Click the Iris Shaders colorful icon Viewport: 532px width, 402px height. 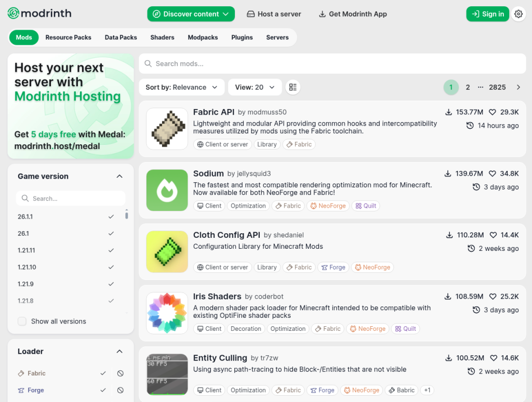point(167,313)
